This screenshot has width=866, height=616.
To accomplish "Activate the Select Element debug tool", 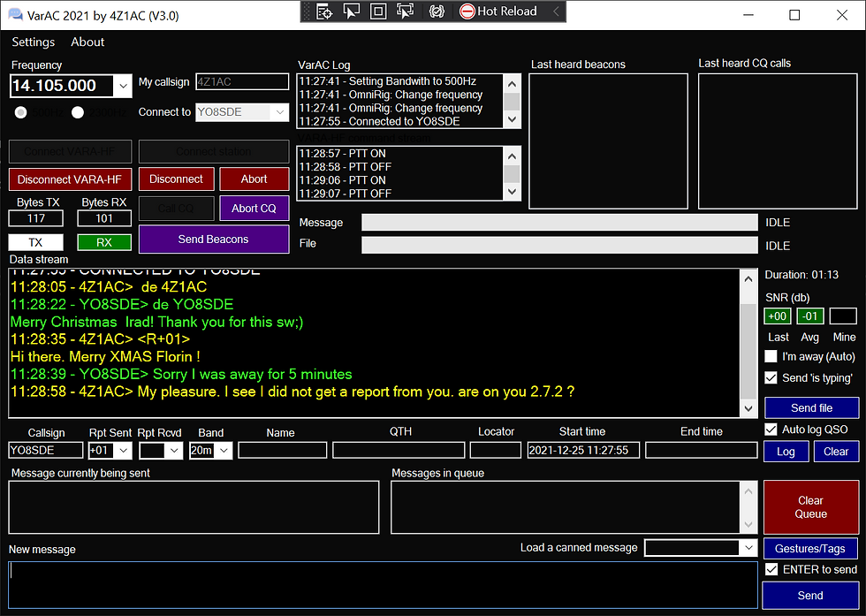I will point(352,11).
